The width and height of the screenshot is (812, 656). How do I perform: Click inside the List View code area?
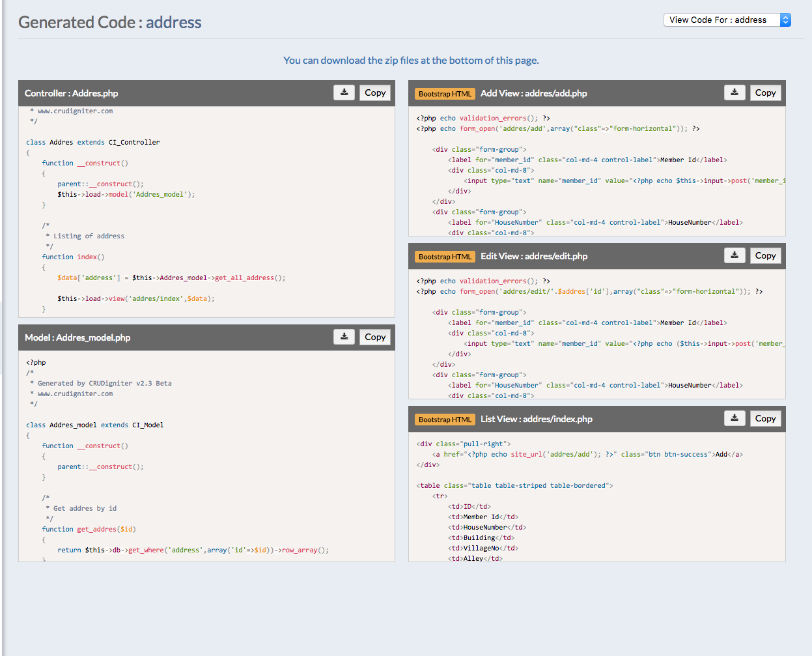[596, 496]
